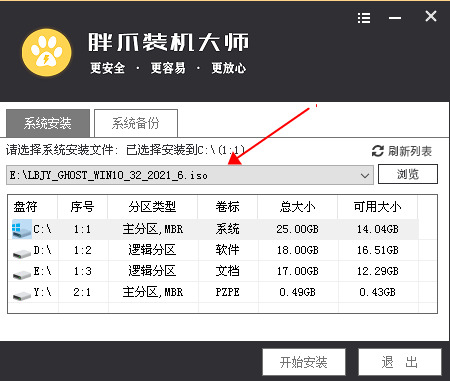Image resolution: width=450 pixels, height=381 pixels.
Task: Click the total size 17.00GB
Action: 297,271
